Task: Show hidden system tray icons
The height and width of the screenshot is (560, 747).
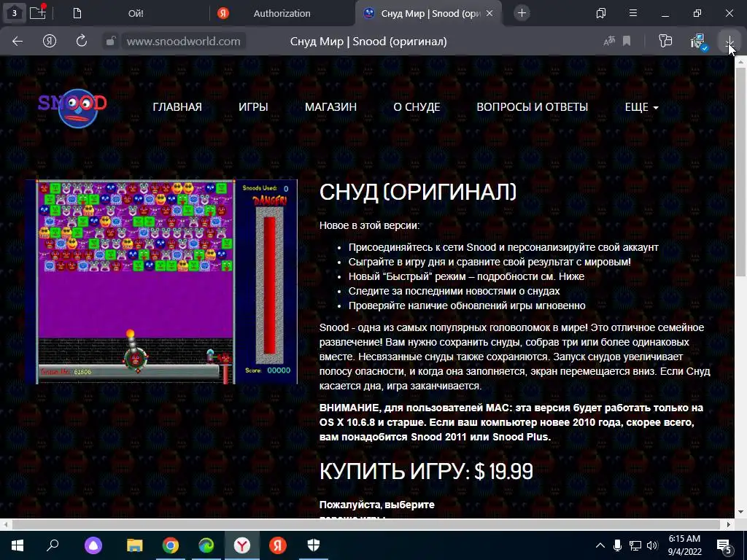Action: pyautogui.click(x=600, y=545)
